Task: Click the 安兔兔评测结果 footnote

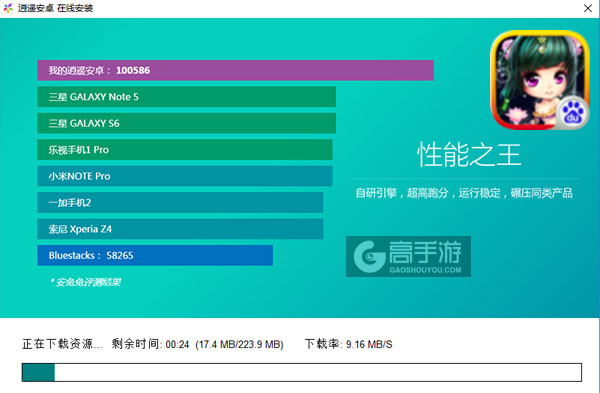Action: pyautogui.click(x=85, y=282)
